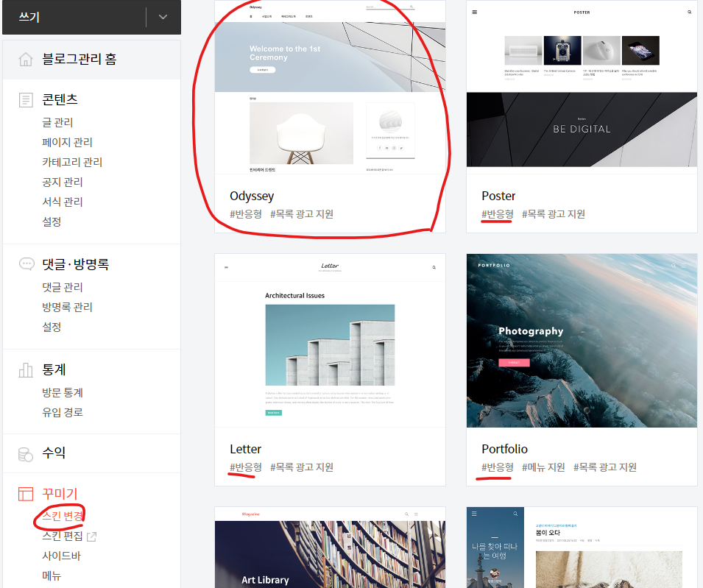703x588 pixels.
Task: Open 공지 관리
Action: coord(63,182)
